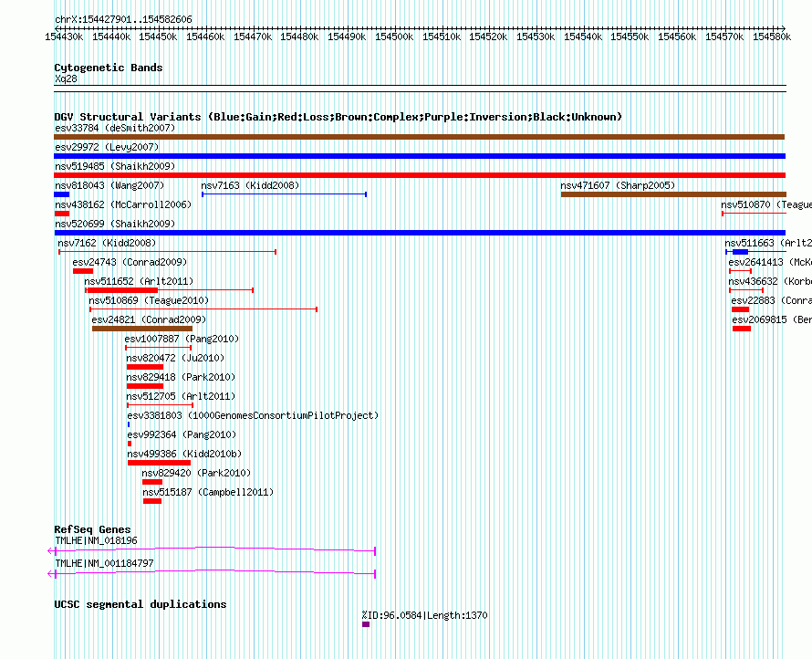This screenshot has height=659, width=812.
Task: Open the nsv511663 blue variant feature
Action: click(x=755, y=252)
